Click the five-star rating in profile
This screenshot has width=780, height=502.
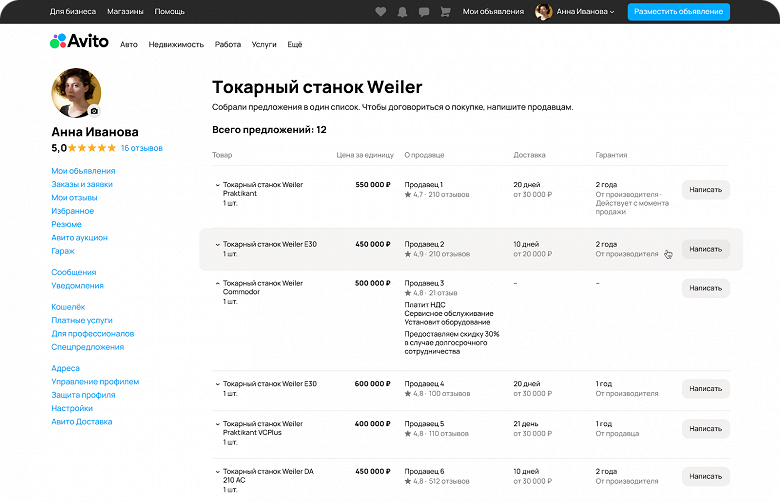pos(92,148)
